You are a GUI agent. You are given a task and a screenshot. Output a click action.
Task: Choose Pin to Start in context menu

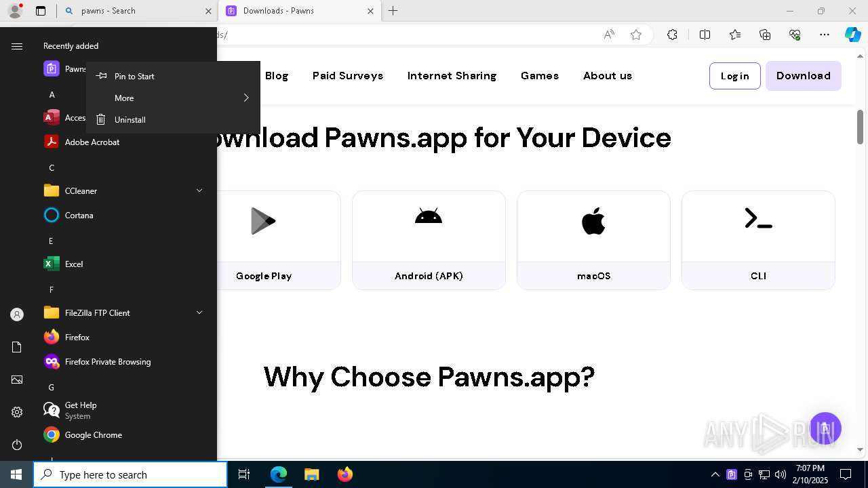tap(173, 76)
